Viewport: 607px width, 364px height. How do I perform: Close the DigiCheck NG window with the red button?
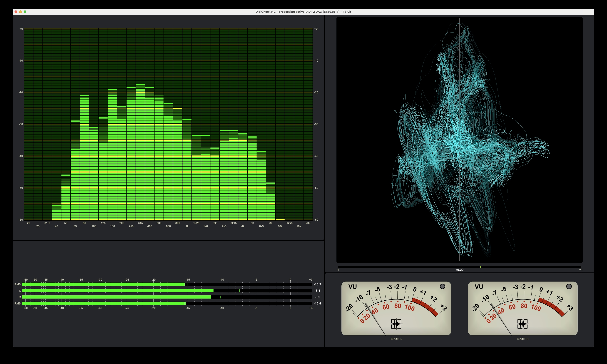click(x=16, y=12)
